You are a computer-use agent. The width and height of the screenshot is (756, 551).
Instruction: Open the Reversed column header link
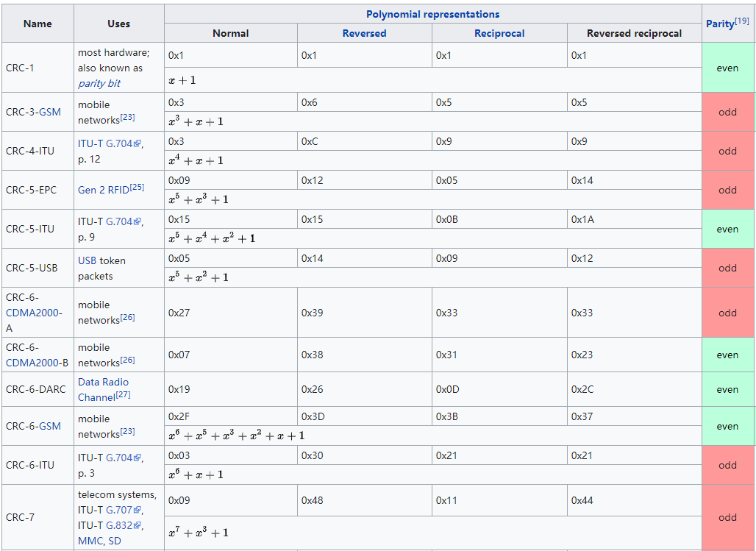coord(364,33)
